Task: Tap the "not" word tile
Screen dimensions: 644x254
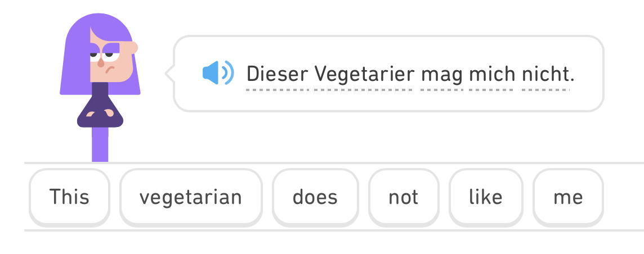Action: pyautogui.click(x=404, y=197)
